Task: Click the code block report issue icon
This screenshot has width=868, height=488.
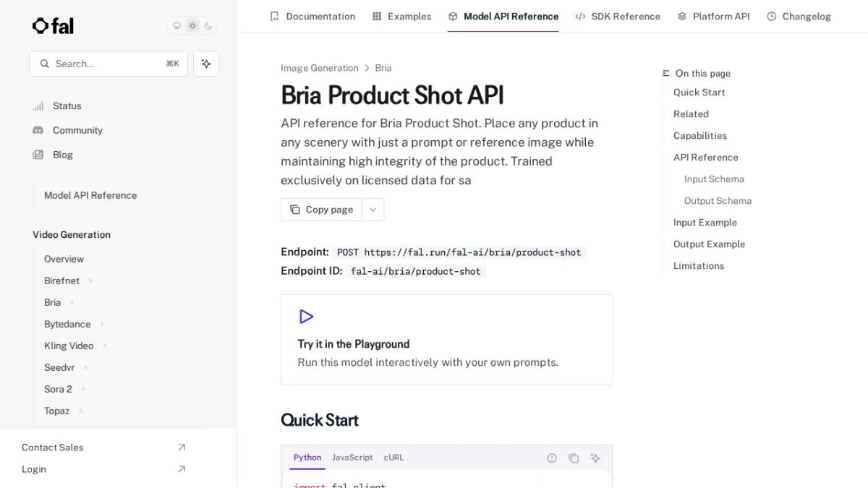Action: coord(552,458)
